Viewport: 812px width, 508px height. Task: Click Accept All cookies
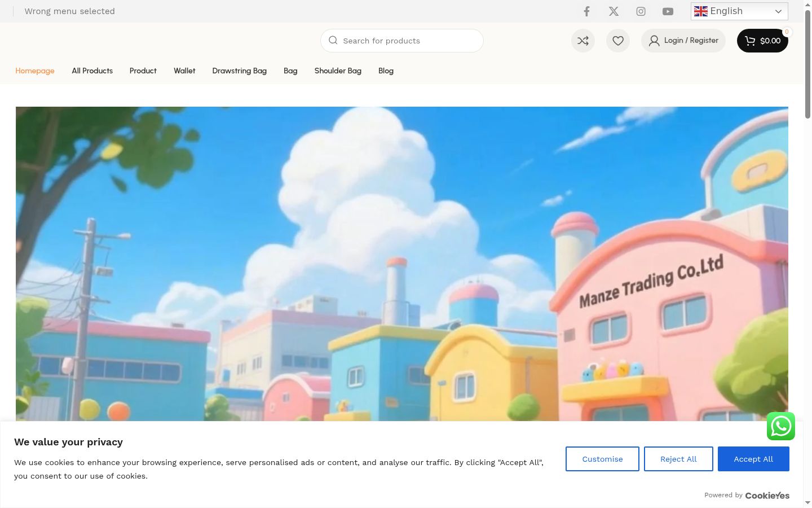[753, 459]
